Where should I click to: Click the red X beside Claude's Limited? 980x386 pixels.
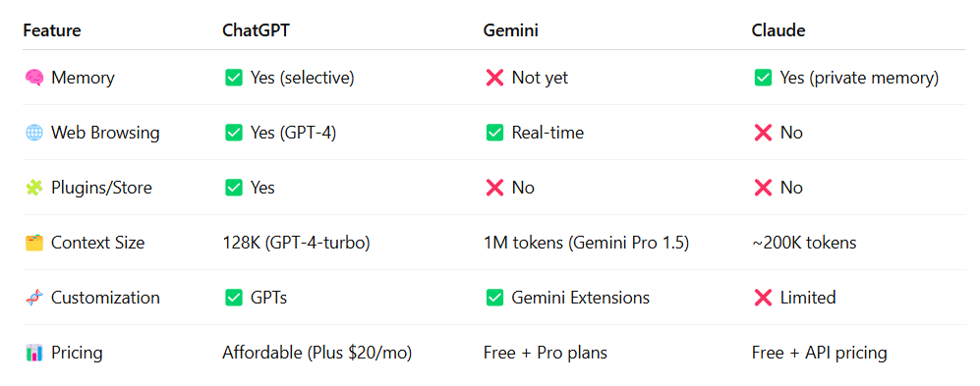763,298
